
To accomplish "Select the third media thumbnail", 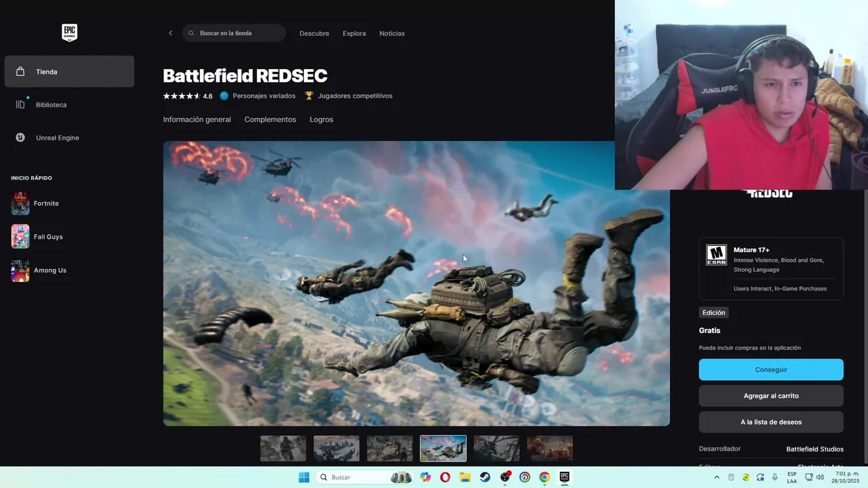I will 390,449.
